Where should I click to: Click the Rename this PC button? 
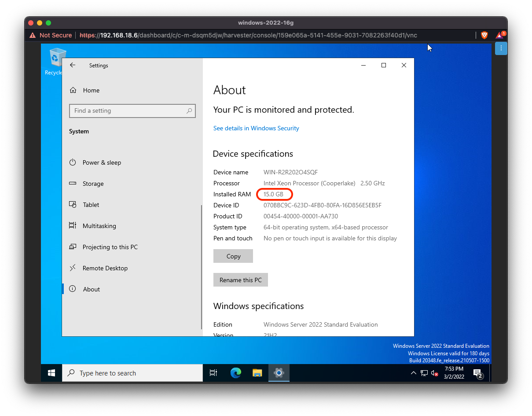241,280
